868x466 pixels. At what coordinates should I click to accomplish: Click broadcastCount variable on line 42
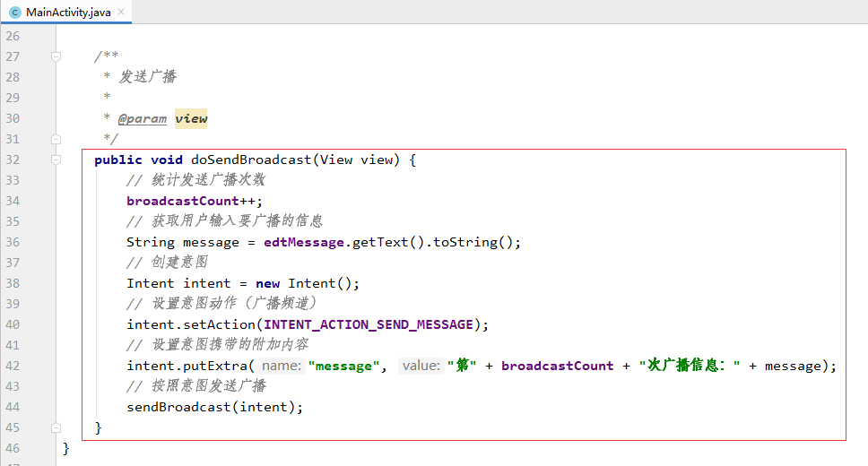point(558,366)
